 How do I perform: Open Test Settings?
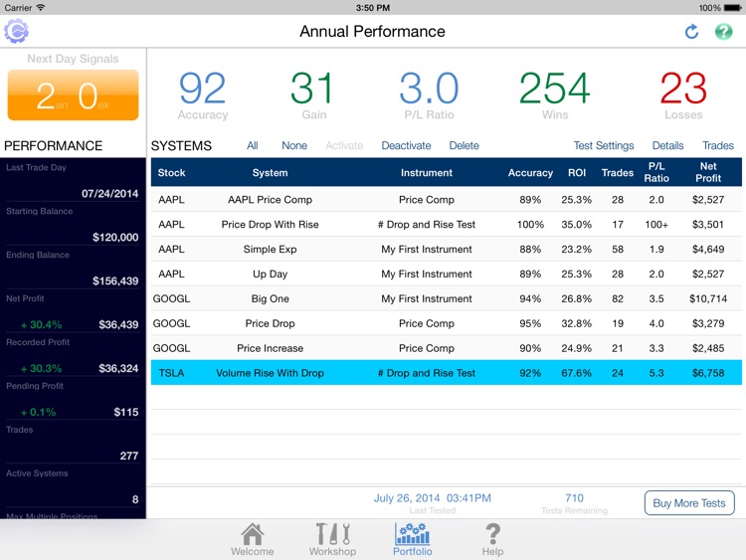tap(604, 145)
